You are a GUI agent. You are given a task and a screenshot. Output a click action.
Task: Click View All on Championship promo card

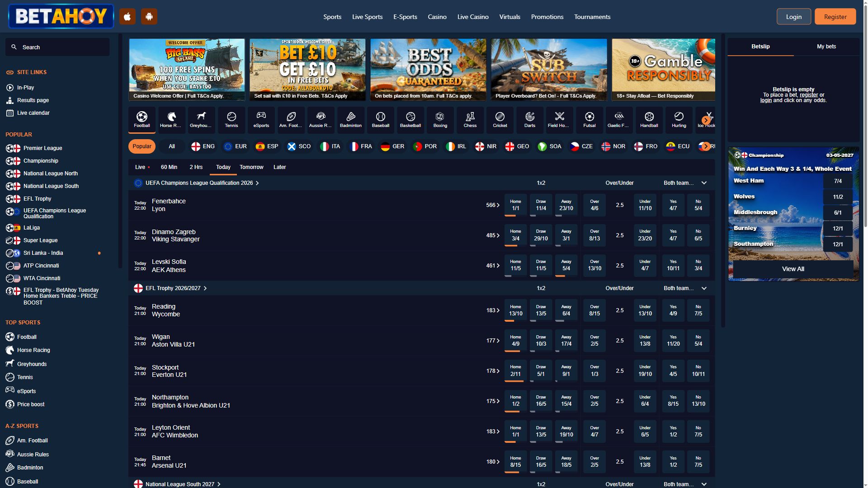793,269
